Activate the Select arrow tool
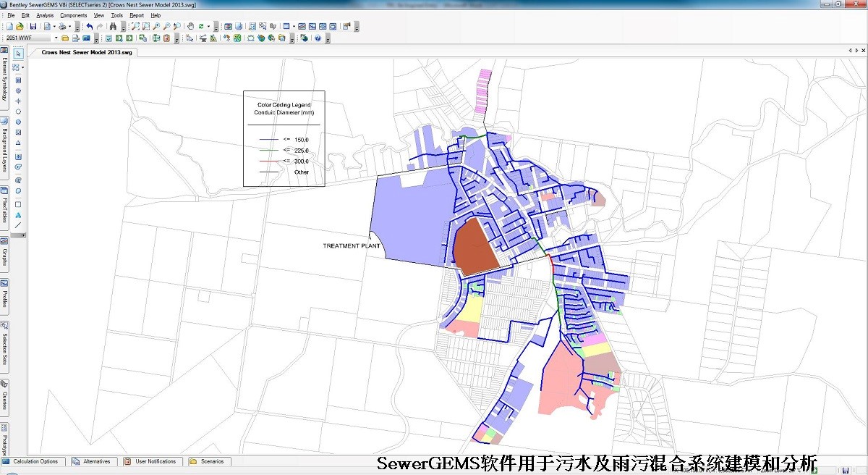 (x=18, y=54)
